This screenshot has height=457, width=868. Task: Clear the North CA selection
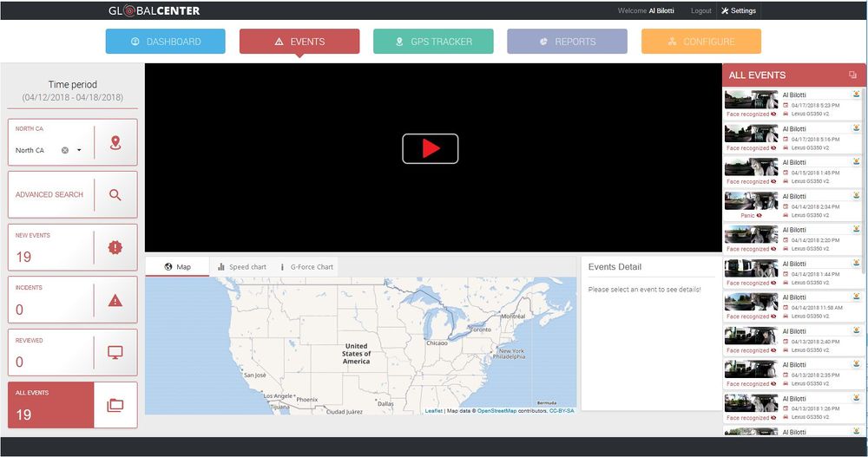click(x=65, y=150)
